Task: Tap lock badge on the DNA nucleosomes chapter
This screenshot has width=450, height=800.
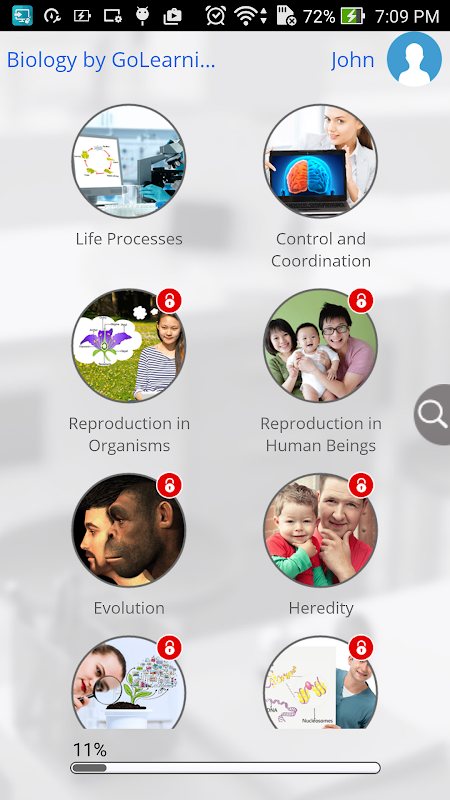Action: (361, 648)
